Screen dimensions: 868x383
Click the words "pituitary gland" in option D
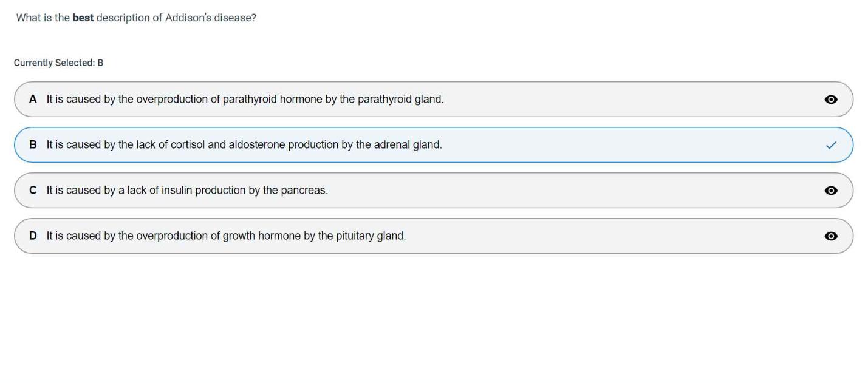371,236
